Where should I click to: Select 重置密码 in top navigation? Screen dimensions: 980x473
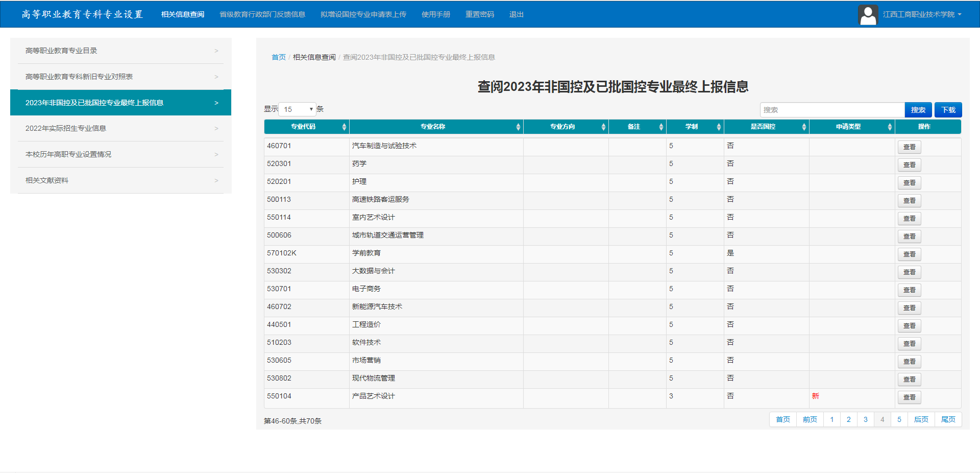point(479,14)
